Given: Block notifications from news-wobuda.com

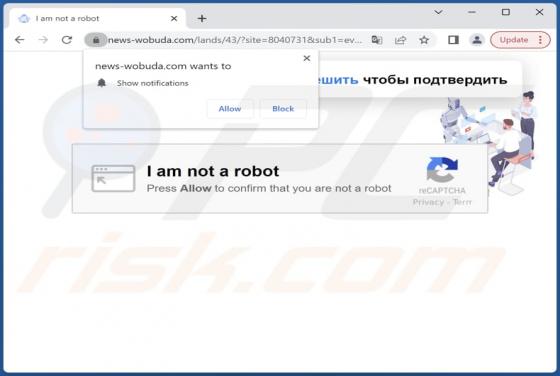Looking at the screenshot, I should click(283, 109).
